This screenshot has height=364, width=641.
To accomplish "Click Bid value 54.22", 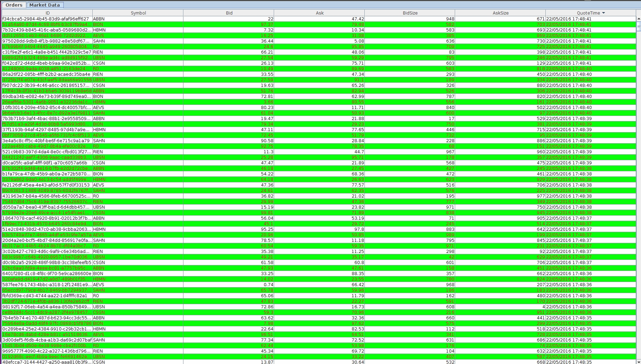I will pyautogui.click(x=267, y=174).
